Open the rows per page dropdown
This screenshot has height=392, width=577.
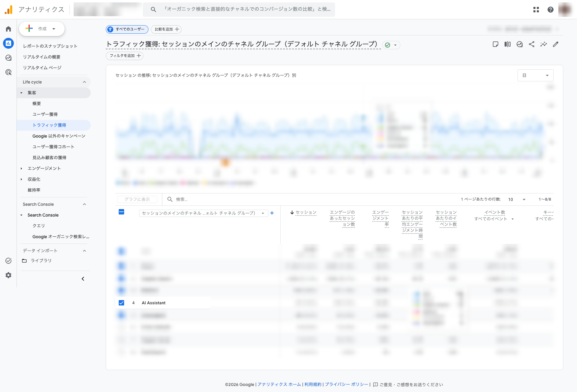click(x=517, y=199)
